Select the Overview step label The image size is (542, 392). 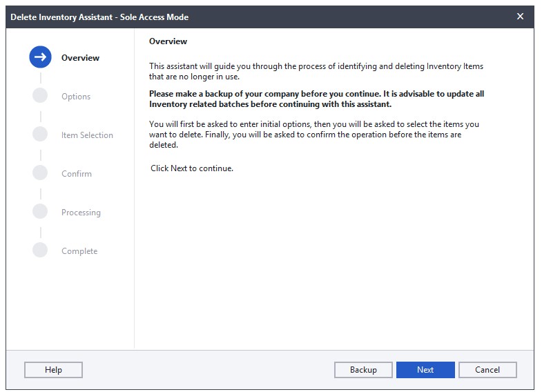[80, 58]
